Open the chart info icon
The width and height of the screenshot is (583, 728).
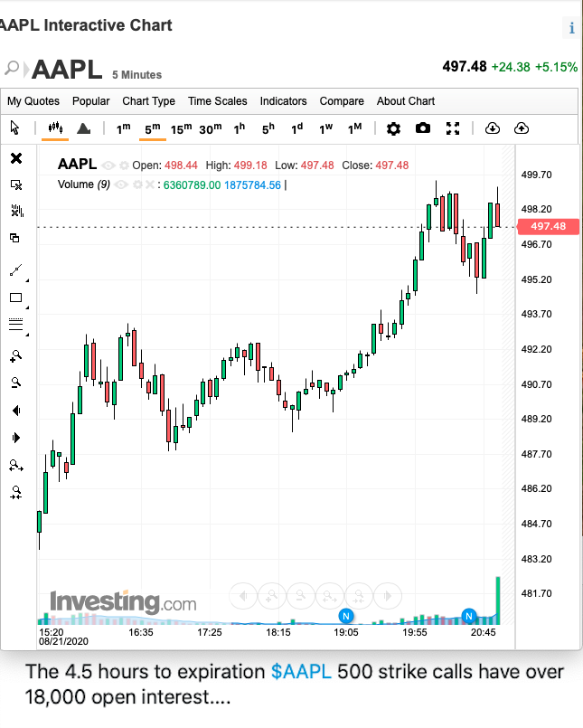572,28
